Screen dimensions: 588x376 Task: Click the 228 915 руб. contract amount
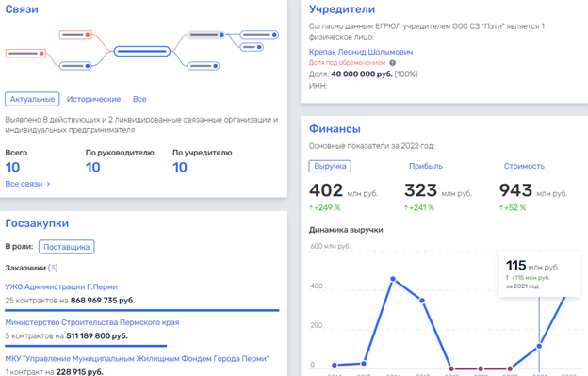click(x=79, y=372)
